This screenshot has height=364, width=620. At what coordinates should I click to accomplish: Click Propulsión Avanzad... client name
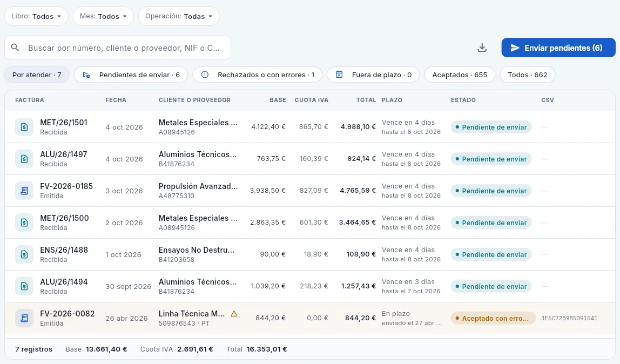198,186
